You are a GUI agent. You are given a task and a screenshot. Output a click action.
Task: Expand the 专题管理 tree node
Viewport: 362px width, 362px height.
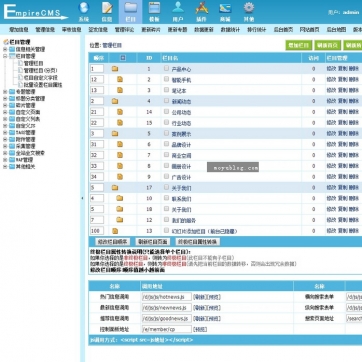coord(5,92)
